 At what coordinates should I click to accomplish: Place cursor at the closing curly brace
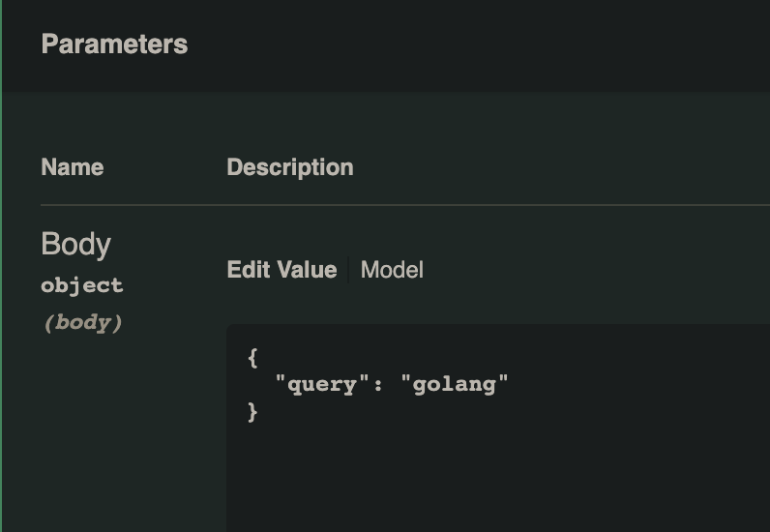click(x=253, y=412)
